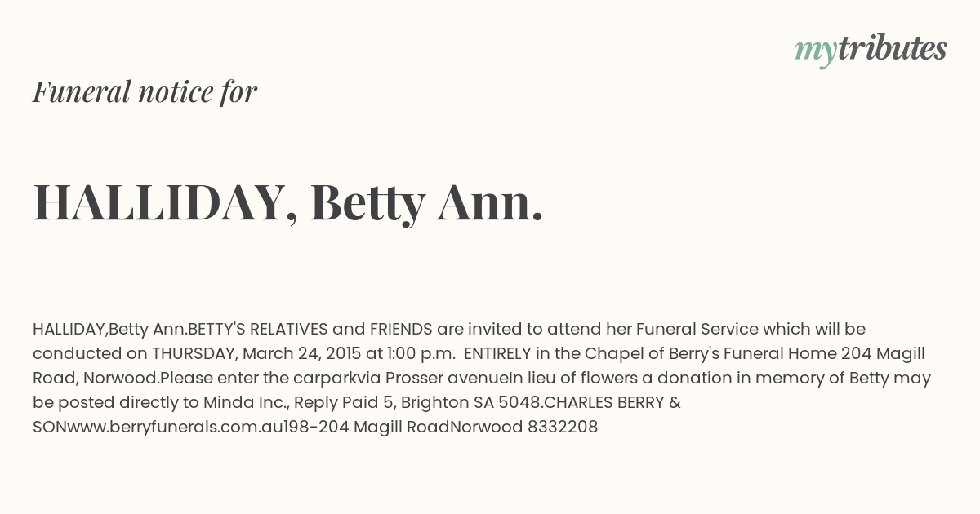Click the horizontal divider line under the title

click(x=490, y=290)
